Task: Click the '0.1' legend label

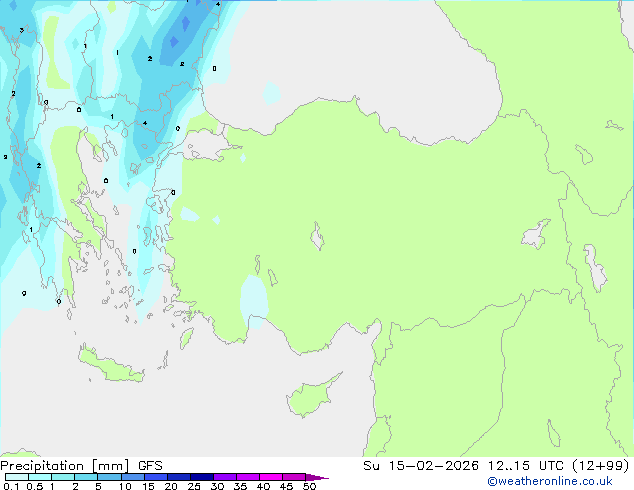Action: [11, 486]
